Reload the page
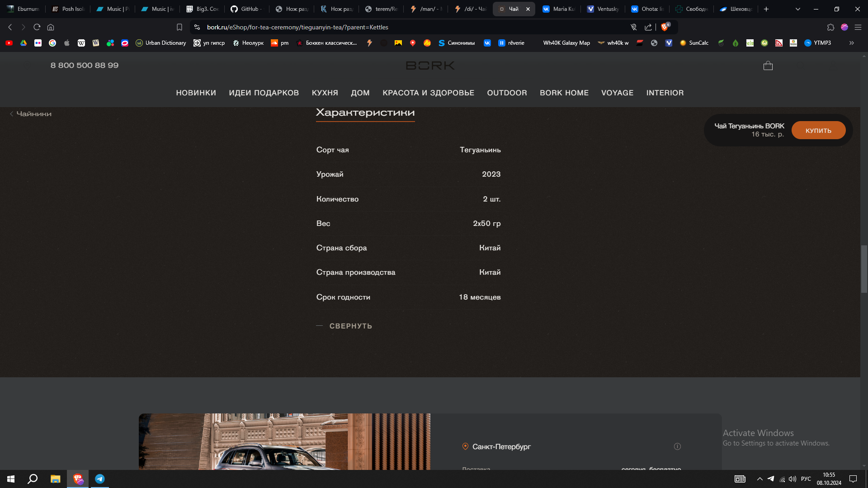The width and height of the screenshot is (868, 488). point(37,27)
